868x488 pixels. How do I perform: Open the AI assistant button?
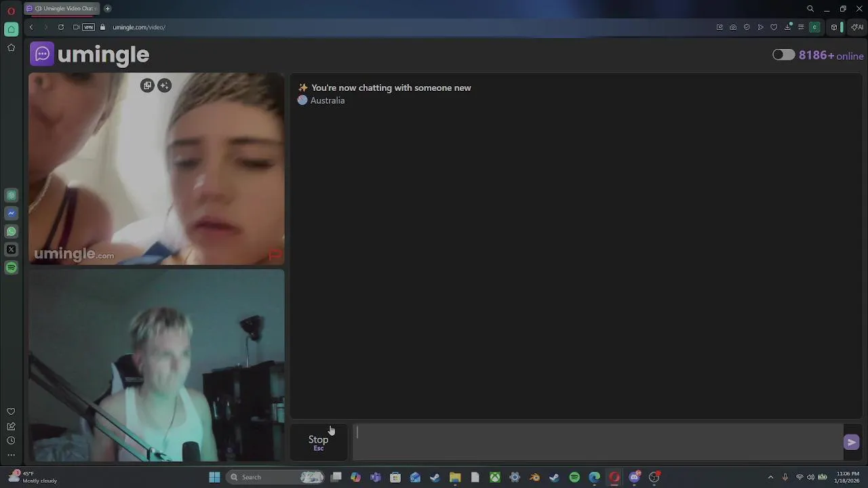coord(857,27)
